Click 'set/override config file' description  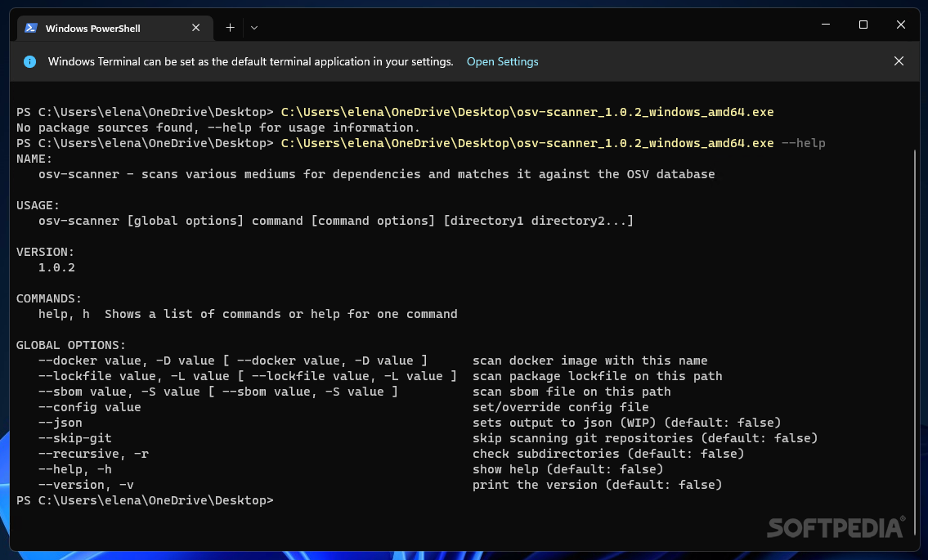tap(560, 407)
